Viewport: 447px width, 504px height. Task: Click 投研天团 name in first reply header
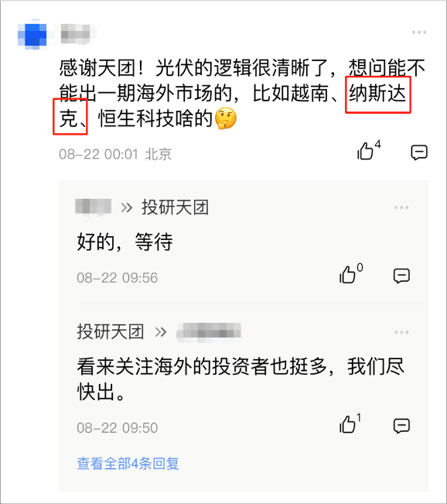(176, 207)
